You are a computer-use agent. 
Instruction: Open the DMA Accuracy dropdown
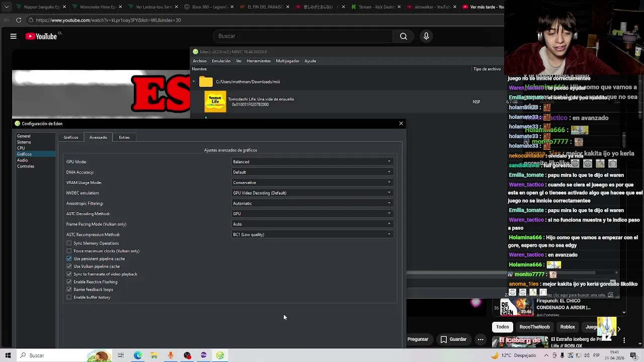pos(312,172)
